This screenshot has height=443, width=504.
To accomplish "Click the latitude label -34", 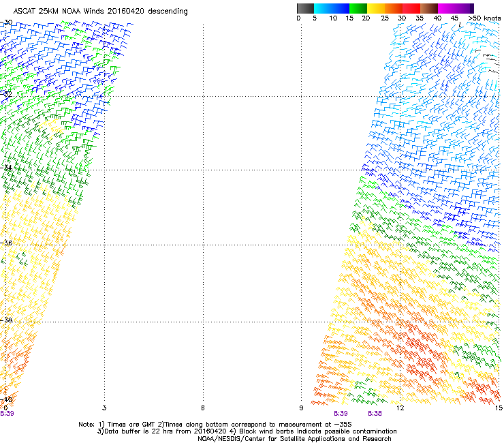I will click(x=6, y=168).
